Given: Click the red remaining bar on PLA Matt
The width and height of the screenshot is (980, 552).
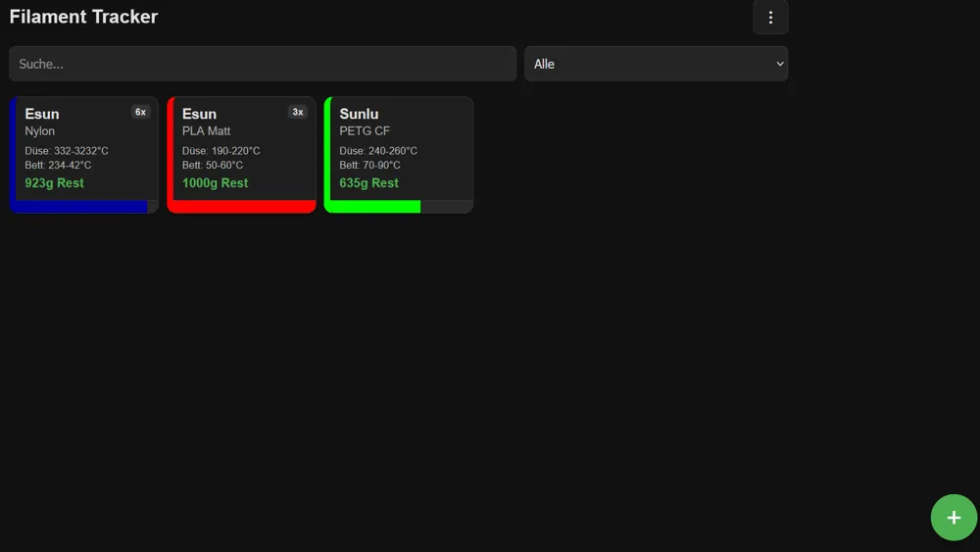Looking at the screenshot, I should pos(242,207).
